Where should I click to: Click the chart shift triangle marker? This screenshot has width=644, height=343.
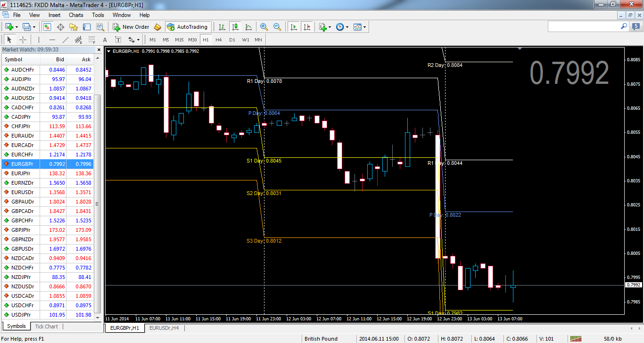pos(520,49)
